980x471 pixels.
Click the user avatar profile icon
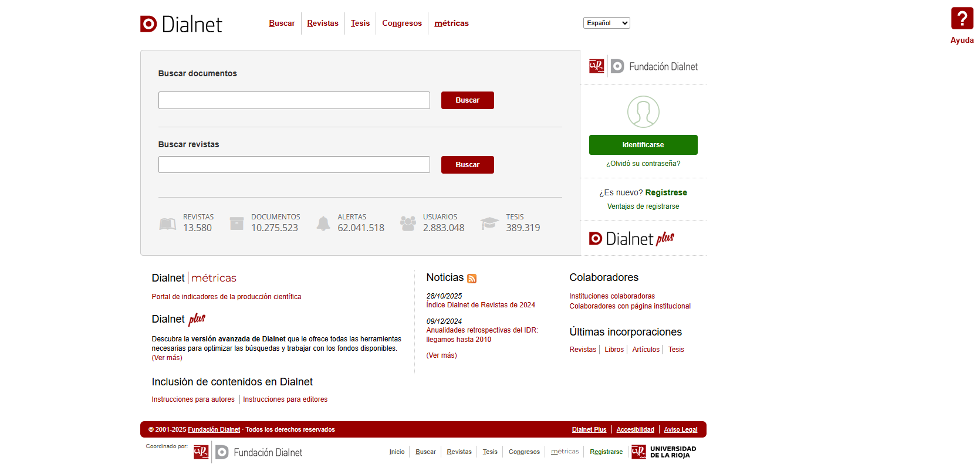click(x=643, y=112)
